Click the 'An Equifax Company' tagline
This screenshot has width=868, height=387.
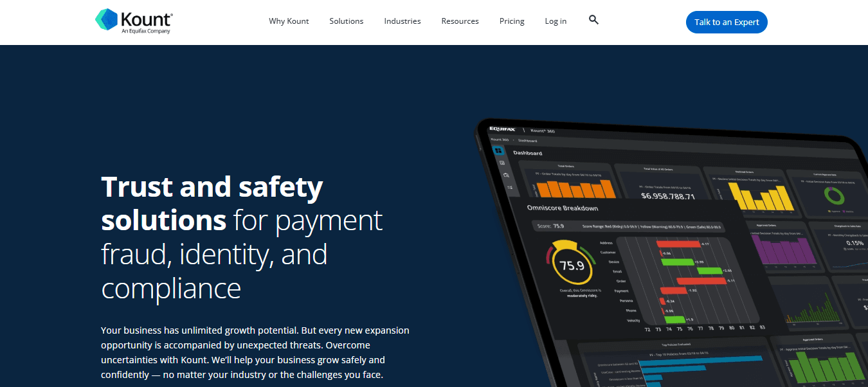[x=146, y=31]
